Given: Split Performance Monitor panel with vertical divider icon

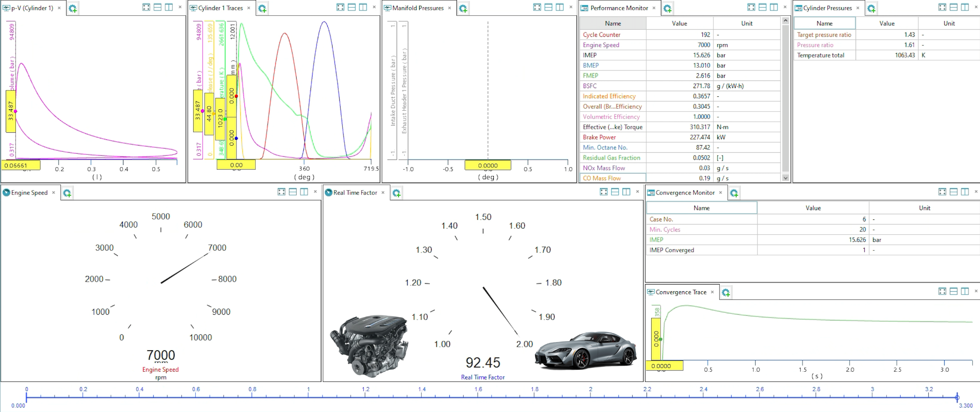Looking at the screenshot, I should pyautogui.click(x=774, y=7).
